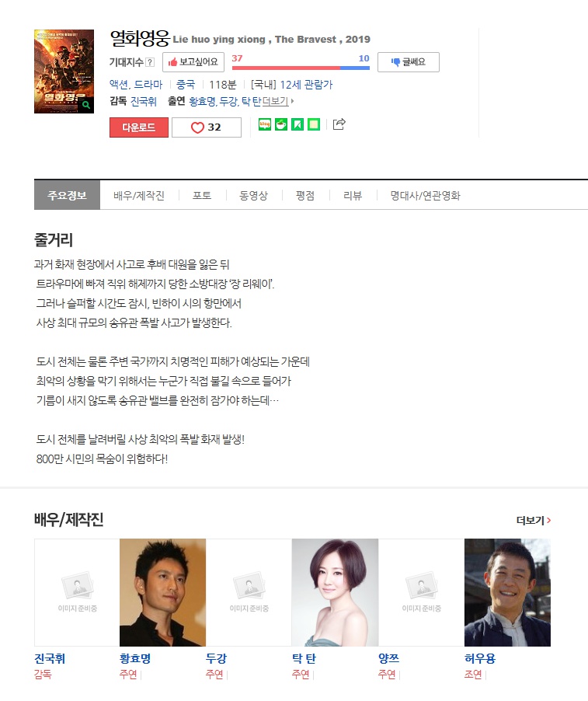This screenshot has width=588, height=701.
Task: Click the green bookmark share icon
Action: pyautogui.click(x=297, y=124)
